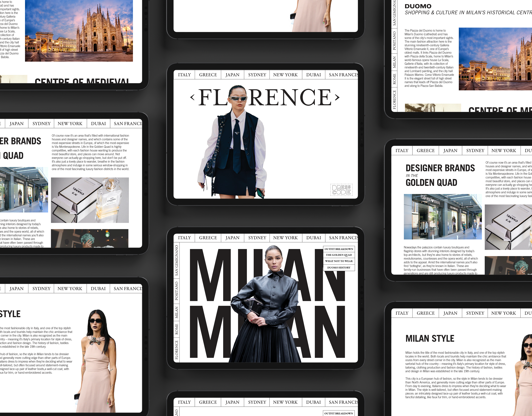This screenshot has width=532, height=416.
Task: Select SYDNEY tab on the bottom-right Milan Style screen
Action: (475, 313)
